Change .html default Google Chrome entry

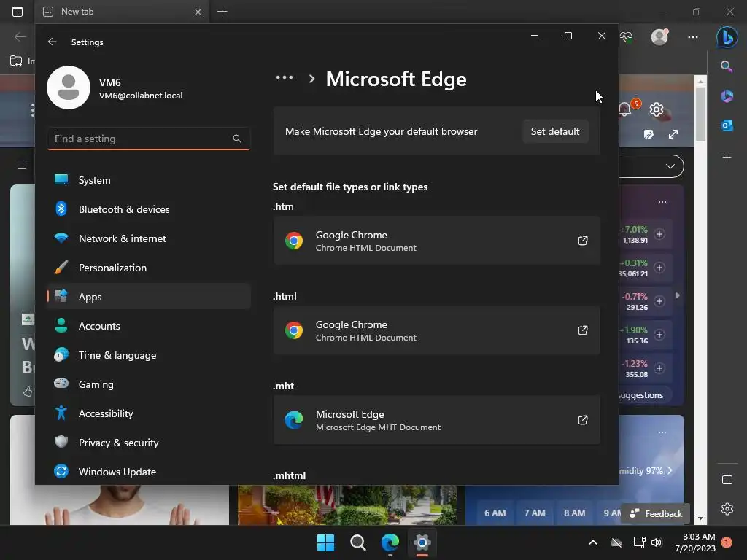coord(436,330)
